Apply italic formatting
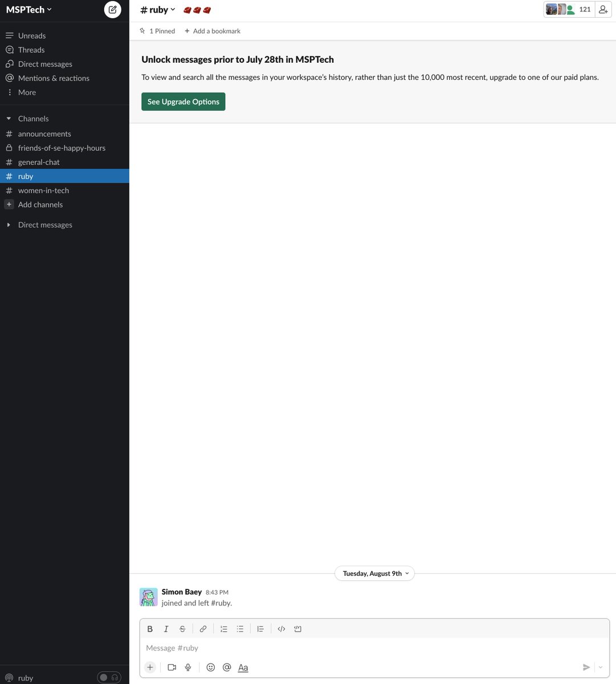Image resolution: width=616 pixels, height=684 pixels. pyautogui.click(x=166, y=629)
